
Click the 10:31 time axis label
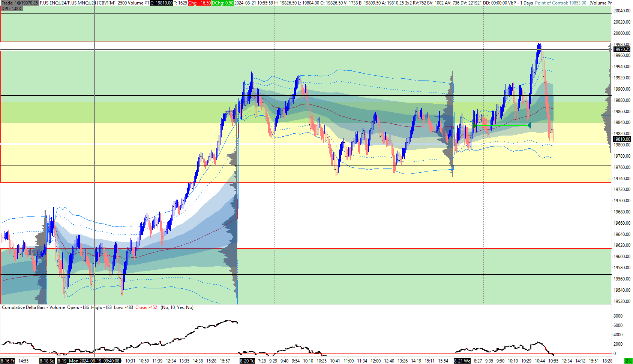[130, 361]
